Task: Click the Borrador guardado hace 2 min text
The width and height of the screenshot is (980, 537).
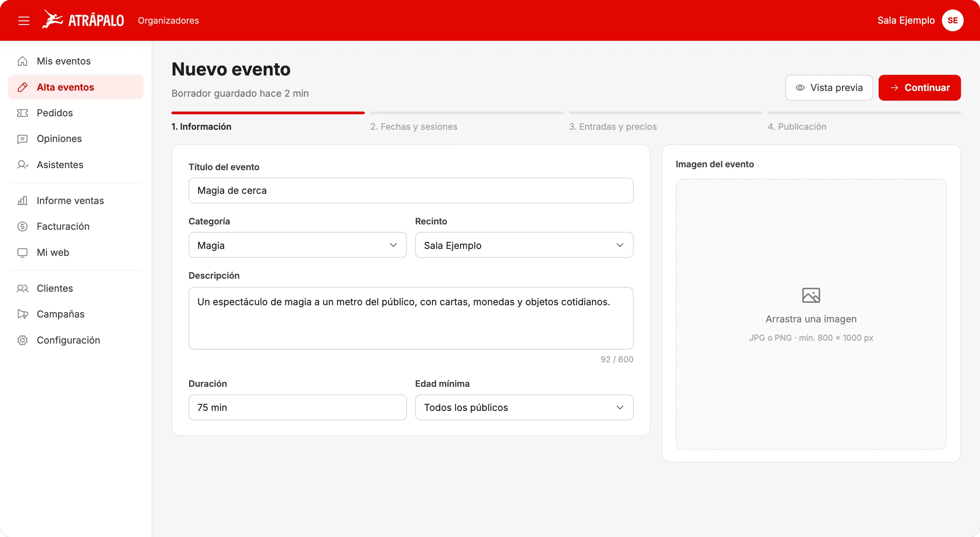Action: point(240,93)
